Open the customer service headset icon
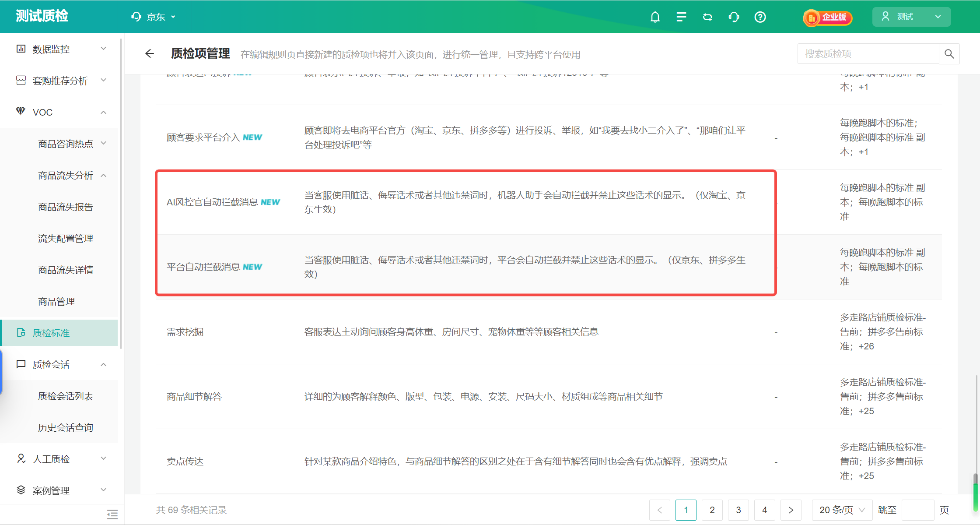This screenshot has height=525, width=980. pyautogui.click(x=734, y=17)
